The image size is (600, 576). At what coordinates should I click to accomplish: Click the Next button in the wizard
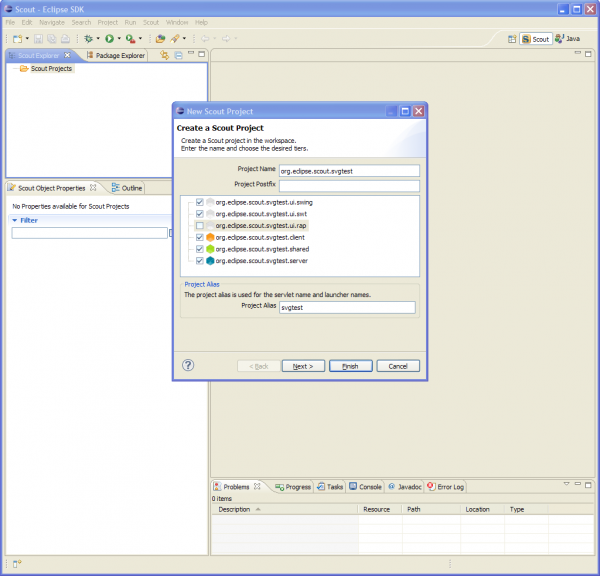click(x=303, y=366)
